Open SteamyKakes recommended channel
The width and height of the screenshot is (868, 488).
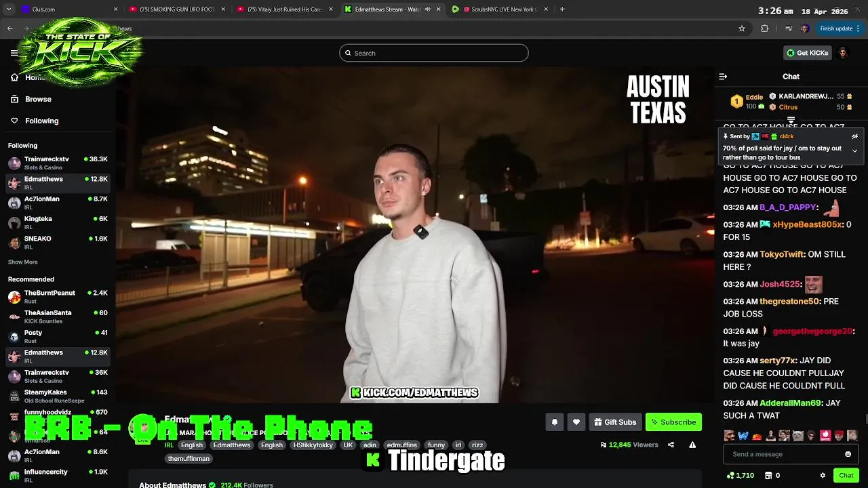58,396
